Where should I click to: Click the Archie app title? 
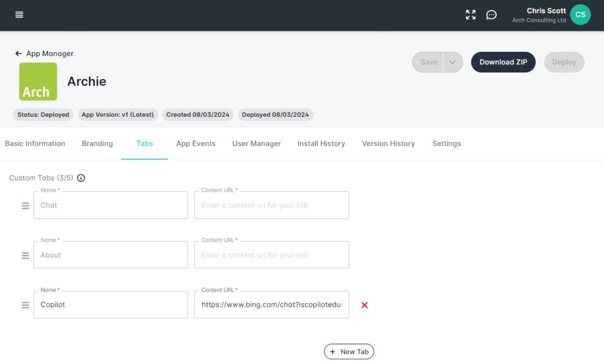87,81
